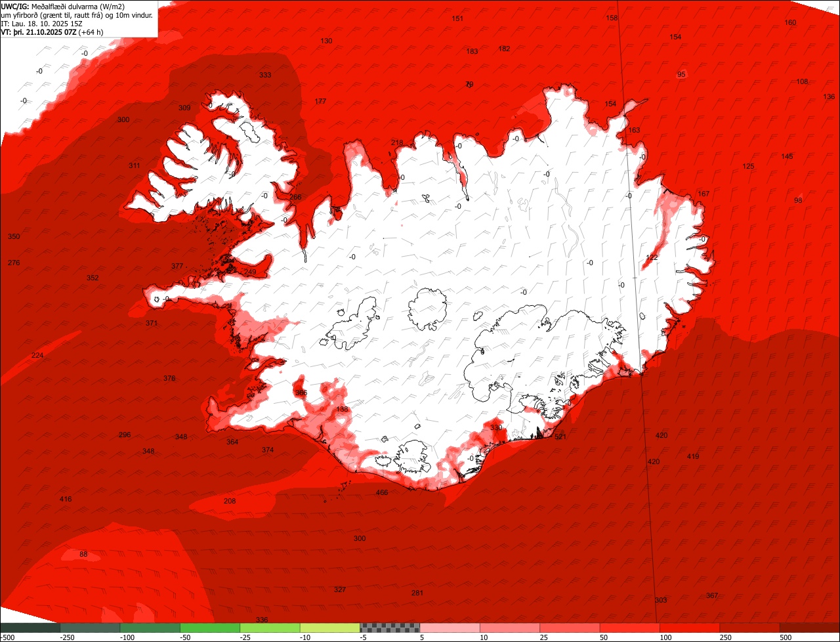Click the value 367 in the southeast sea
Screen dimensions: 840x642
tap(712, 596)
